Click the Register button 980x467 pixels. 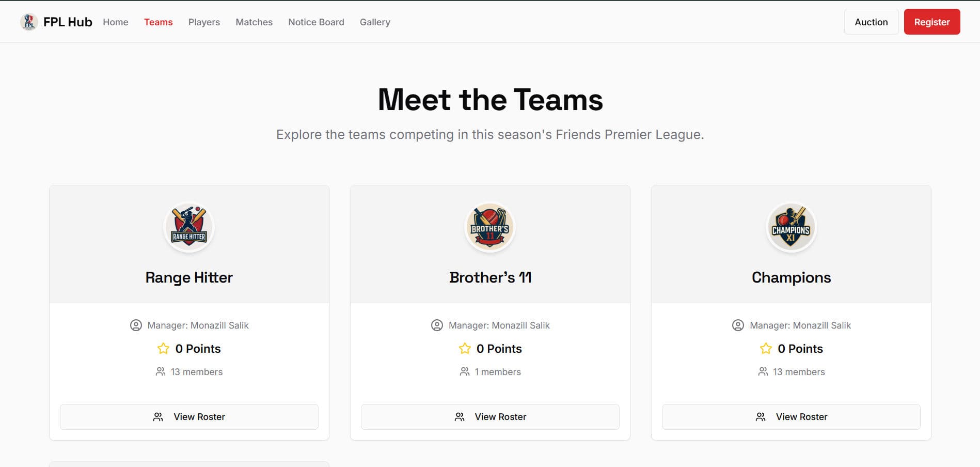932,22
